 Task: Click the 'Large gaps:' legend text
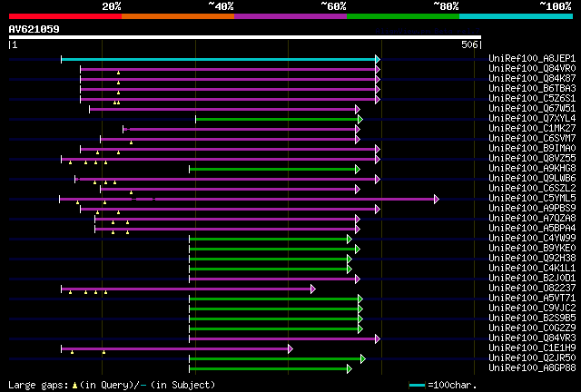[38, 386]
